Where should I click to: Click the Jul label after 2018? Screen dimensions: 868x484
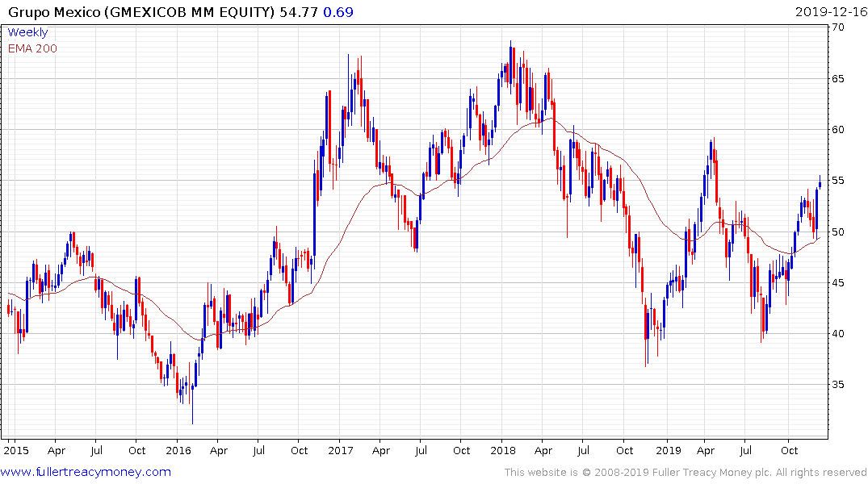click(x=583, y=450)
